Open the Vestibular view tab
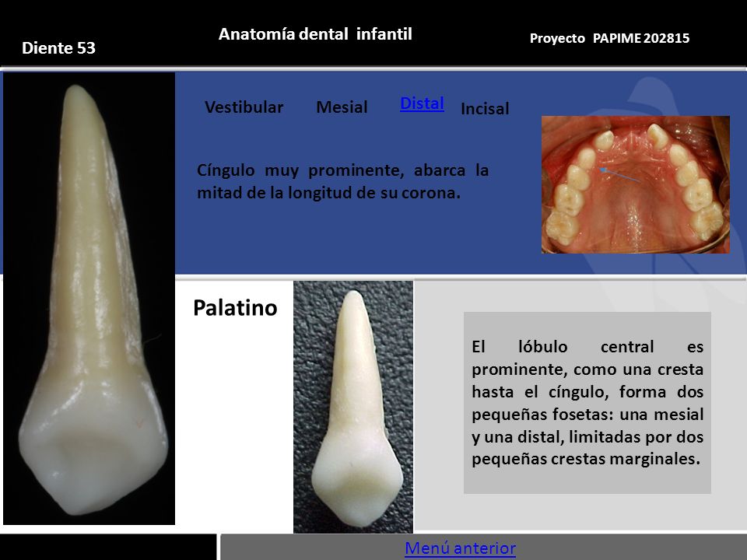747x560 pixels. point(244,107)
